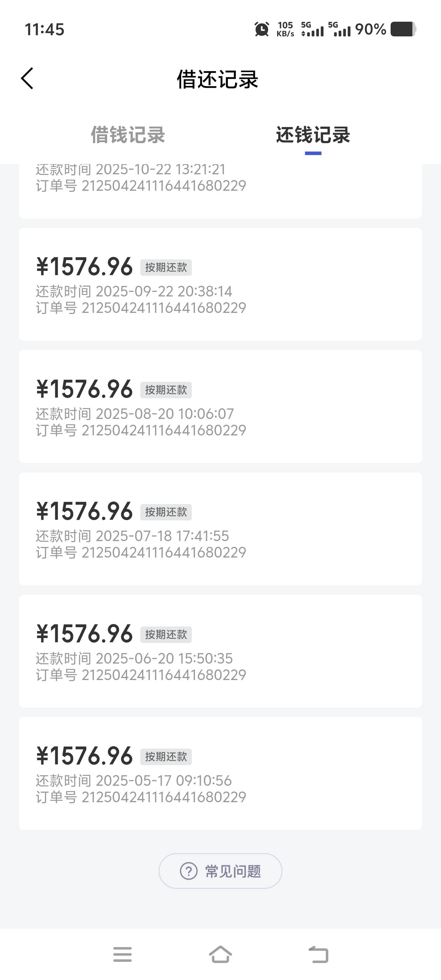Tap the system back navigation icon
The image size is (441, 980).
point(318,954)
